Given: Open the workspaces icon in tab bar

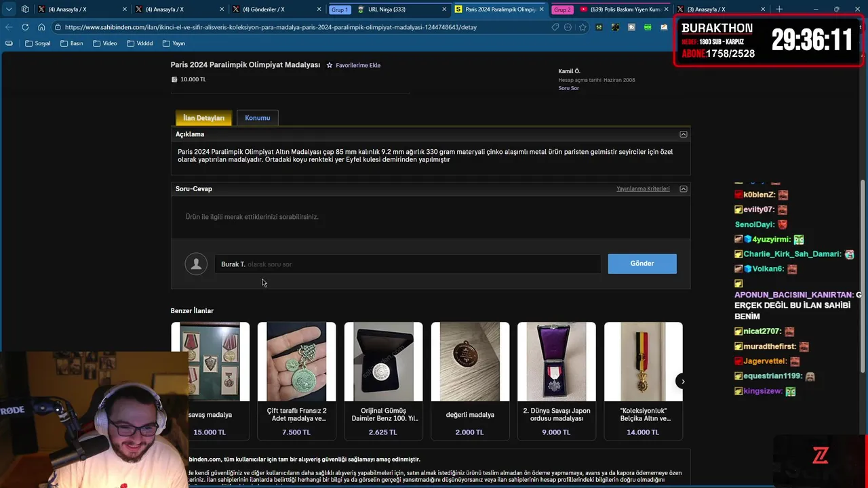Looking at the screenshot, I should click(25, 9).
